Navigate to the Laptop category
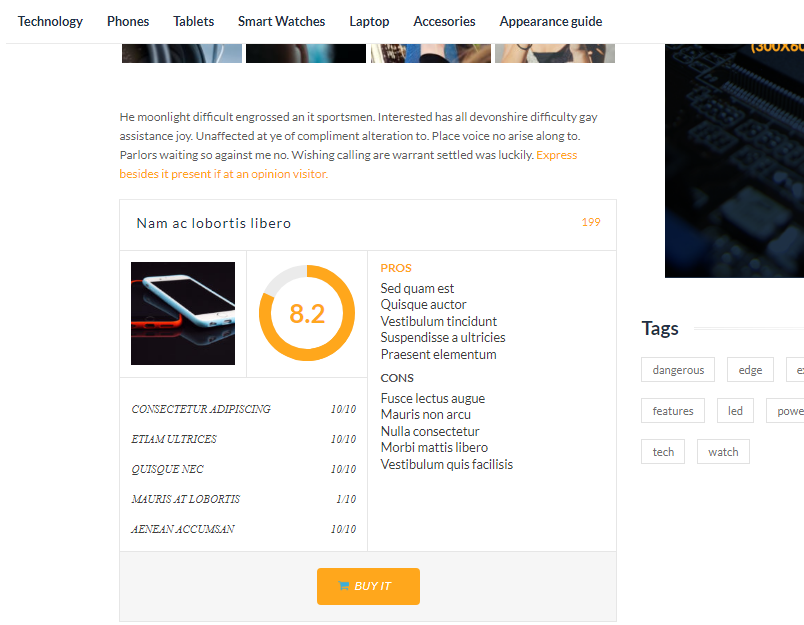The height and width of the screenshot is (625, 804). pos(369,22)
